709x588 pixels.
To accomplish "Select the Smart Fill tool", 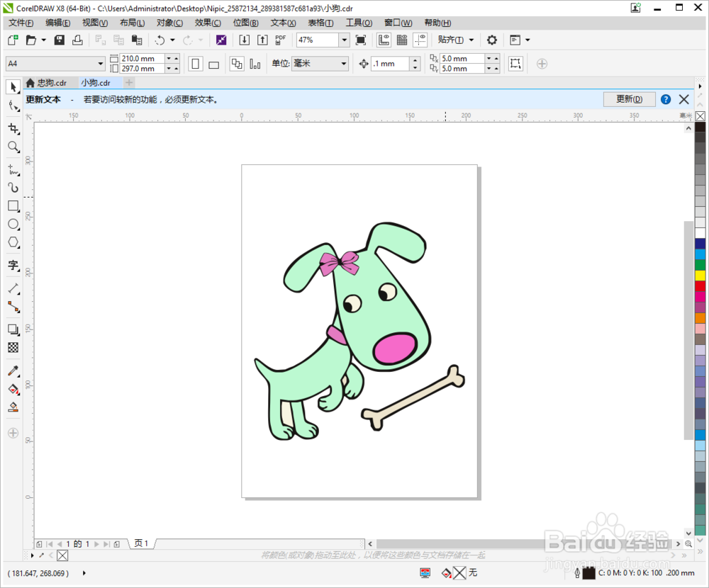I will (x=13, y=407).
